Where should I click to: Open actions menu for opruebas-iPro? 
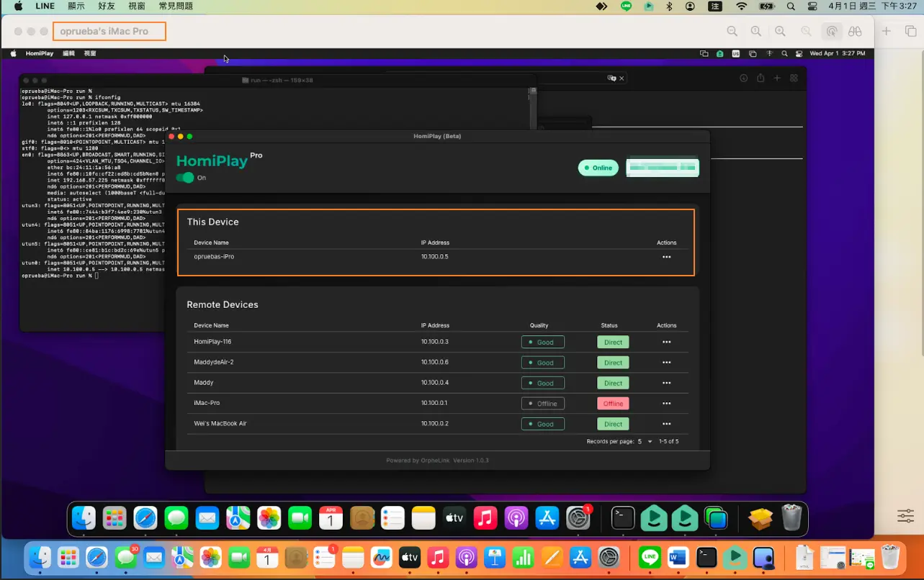(666, 257)
